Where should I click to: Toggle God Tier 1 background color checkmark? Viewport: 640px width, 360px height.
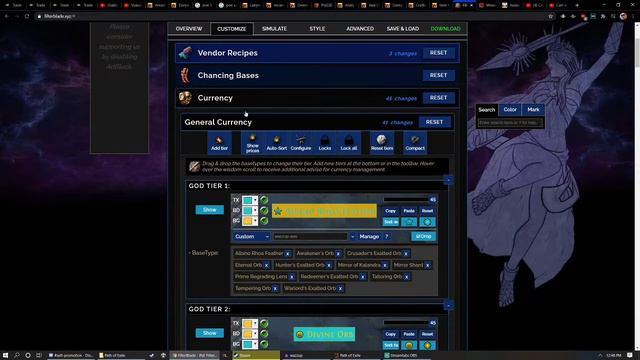[x=264, y=221]
